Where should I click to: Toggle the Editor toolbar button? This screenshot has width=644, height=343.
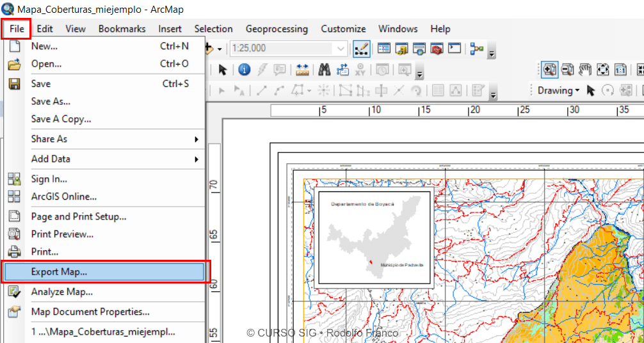point(361,49)
